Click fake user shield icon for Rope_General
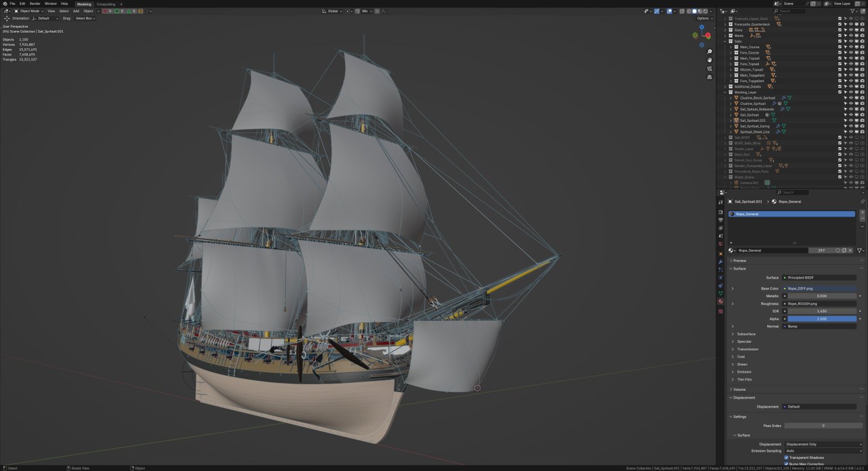The height and width of the screenshot is (471, 868). tap(837, 250)
